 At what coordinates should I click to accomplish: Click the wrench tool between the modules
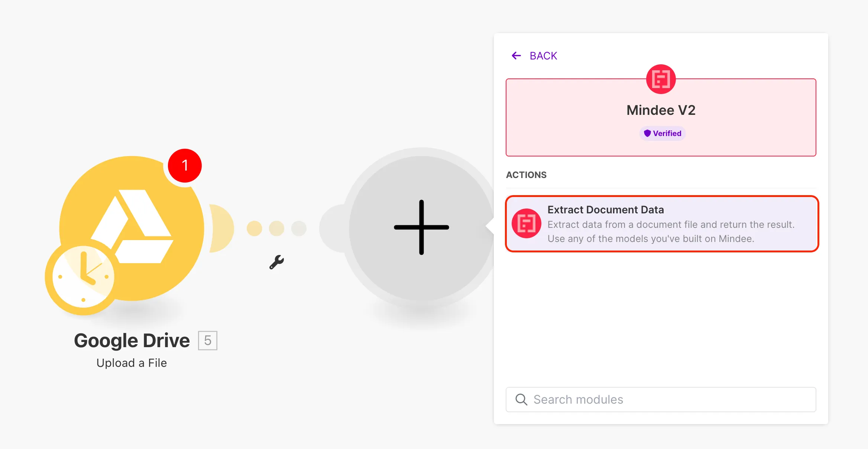point(276,261)
